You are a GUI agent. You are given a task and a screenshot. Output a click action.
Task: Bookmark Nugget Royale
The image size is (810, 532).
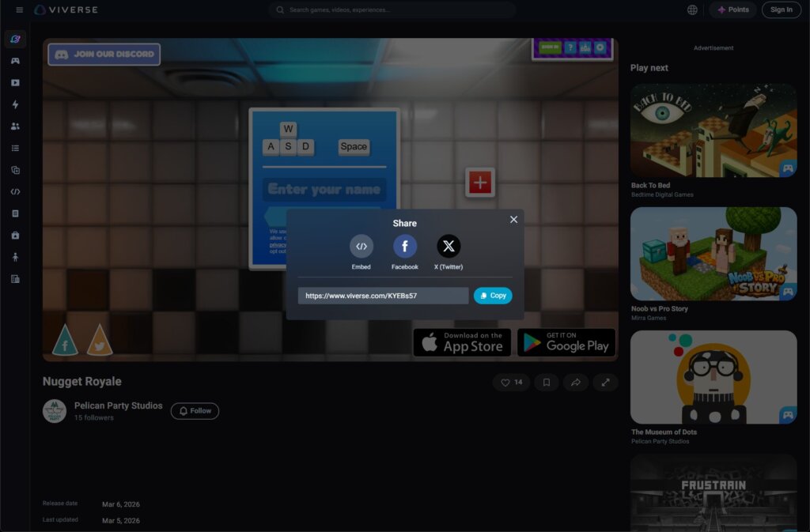point(546,383)
